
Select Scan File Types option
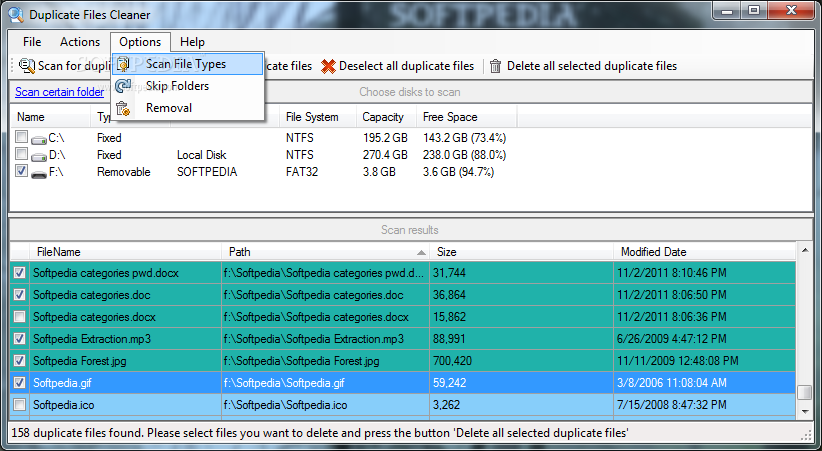pos(188,64)
